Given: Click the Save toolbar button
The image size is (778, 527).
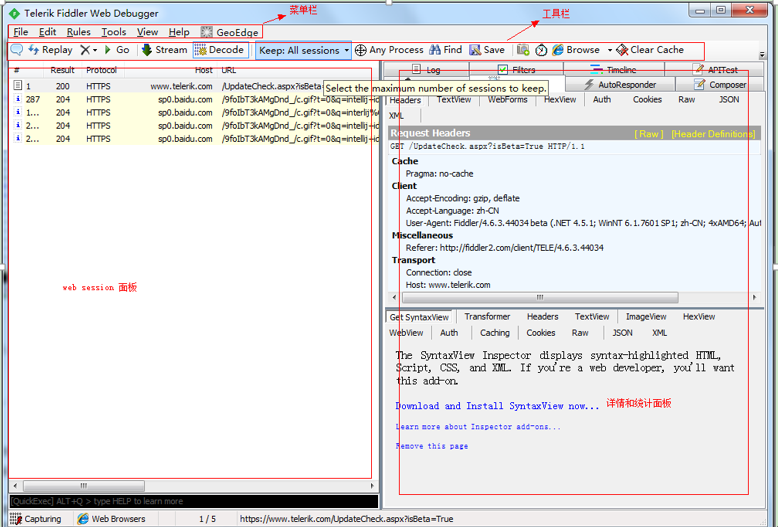Looking at the screenshot, I should (487, 50).
